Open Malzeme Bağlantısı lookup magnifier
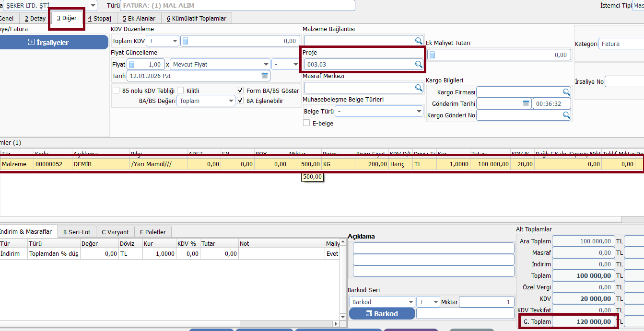The width and height of the screenshot is (644, 331). coord(418,41)
